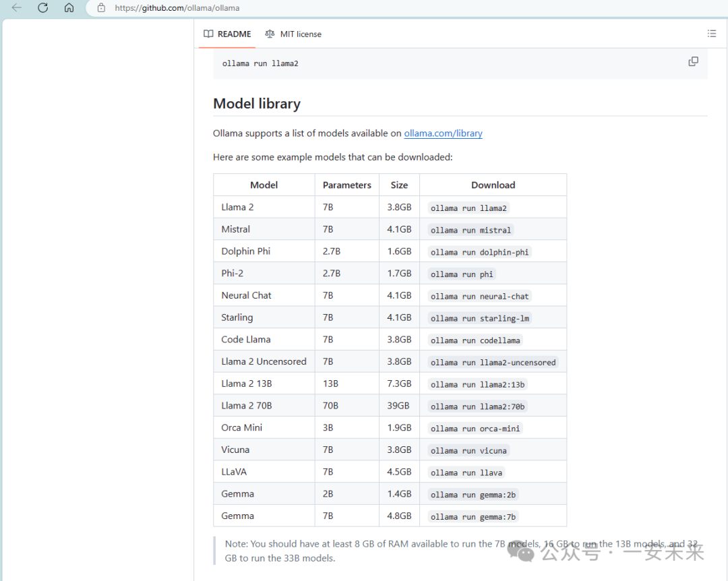
Task: Switch to the MIT license tab
Action: point(293,34)
